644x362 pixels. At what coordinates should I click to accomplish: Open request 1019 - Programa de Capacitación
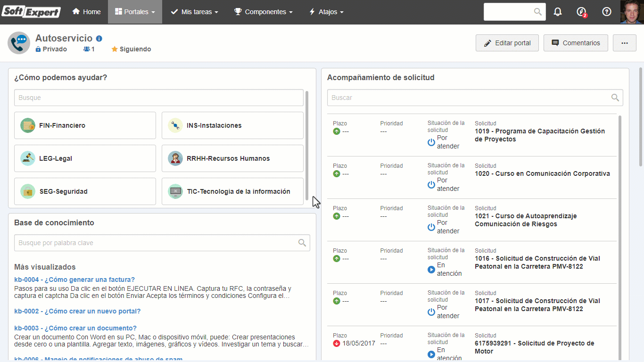pos(540,135)
